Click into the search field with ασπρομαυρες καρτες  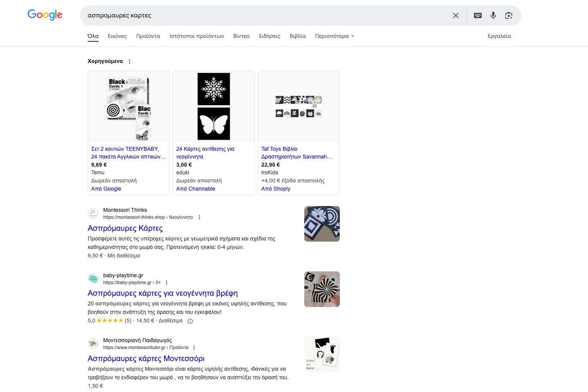click(x=267, y=15)
